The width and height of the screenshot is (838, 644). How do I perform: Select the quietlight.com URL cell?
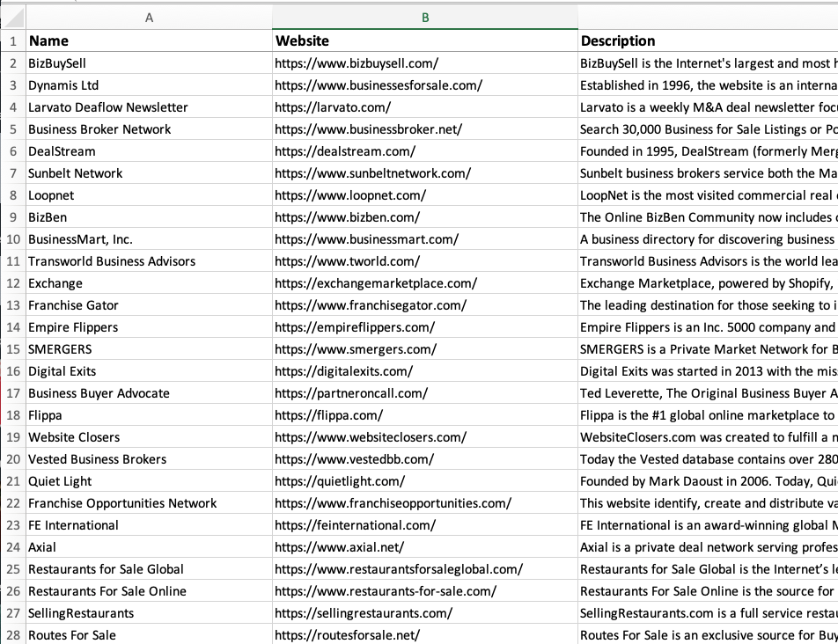tap(340, 481)
